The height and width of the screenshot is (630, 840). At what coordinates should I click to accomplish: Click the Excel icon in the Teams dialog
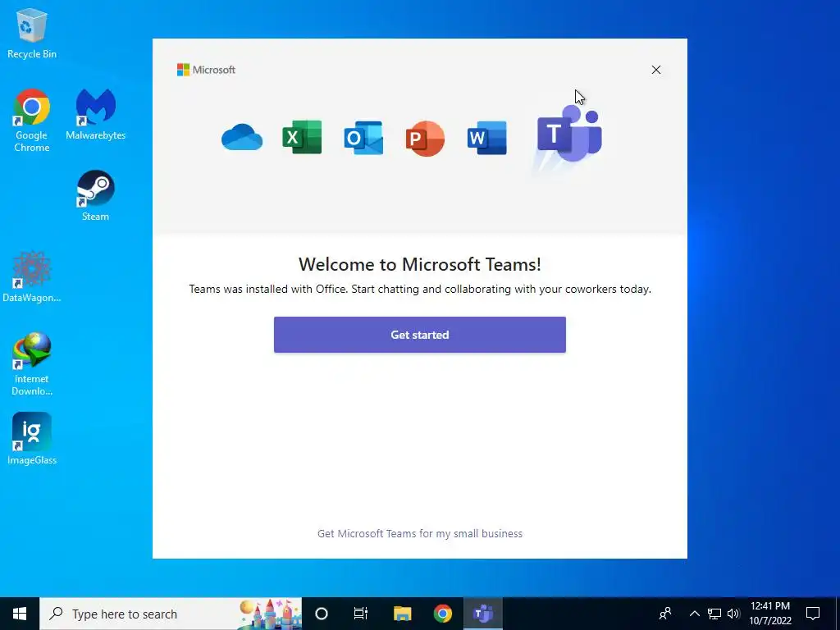(302, 137)
